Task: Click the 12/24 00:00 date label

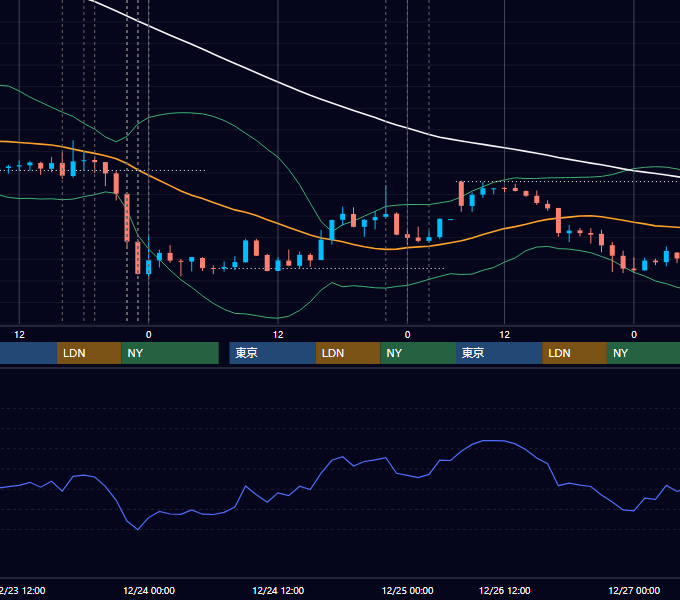Action: coord(149,590)
